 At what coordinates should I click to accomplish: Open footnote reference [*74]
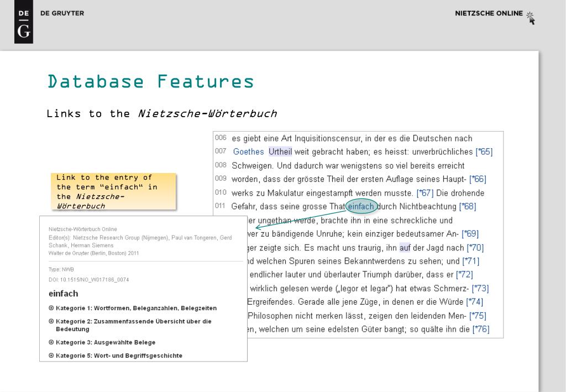474,302
